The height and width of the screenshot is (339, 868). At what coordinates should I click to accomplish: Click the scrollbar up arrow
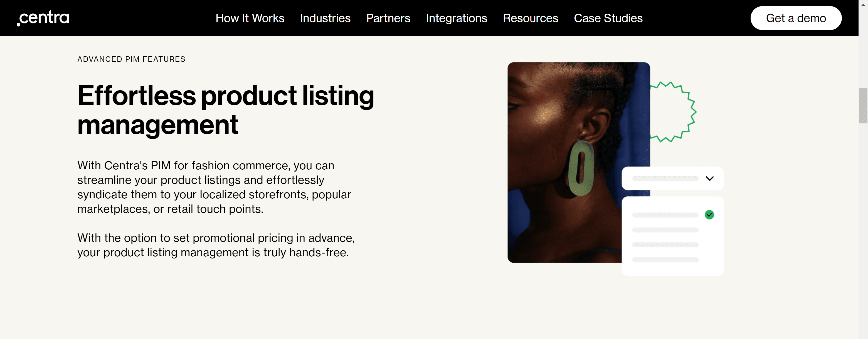coord(863,5)
